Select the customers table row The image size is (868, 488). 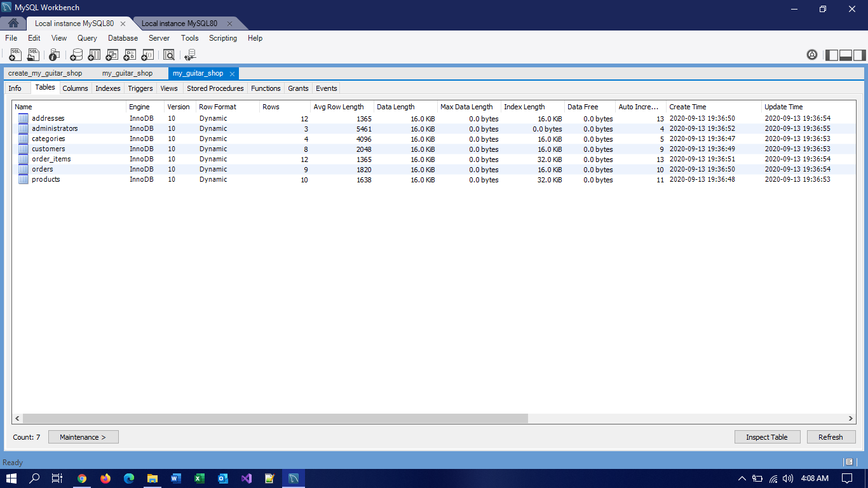(433, 149)
